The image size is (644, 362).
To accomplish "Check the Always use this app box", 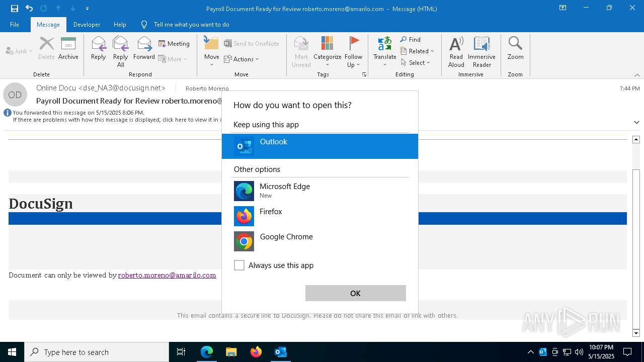I will [239, 265].
